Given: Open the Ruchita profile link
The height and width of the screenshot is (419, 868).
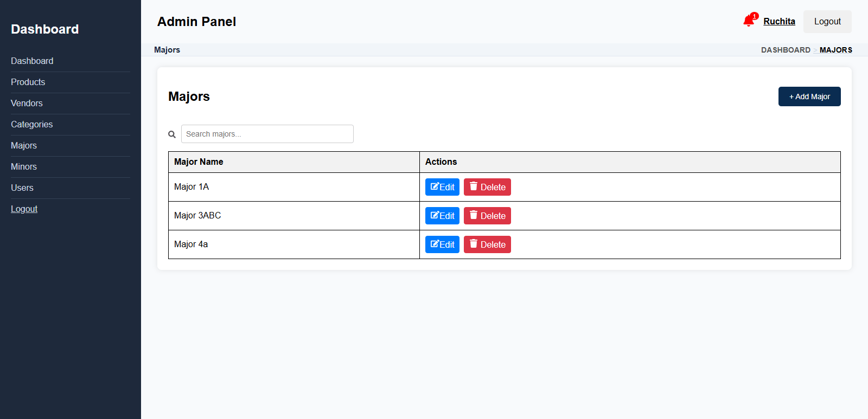Looking at the screenshot, I should (x=779, y=22).
